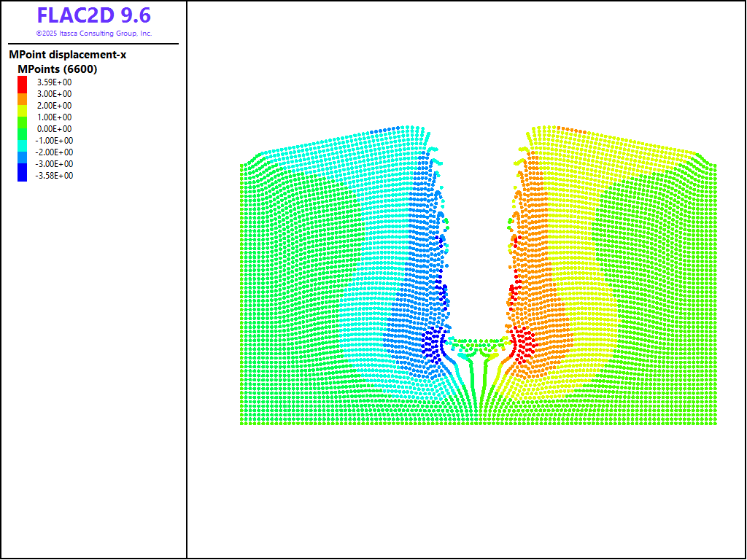The width and height of the screenshot is (747, 560).
Task: Click the red legend color swatch
Action: click(x=22, y=83)
